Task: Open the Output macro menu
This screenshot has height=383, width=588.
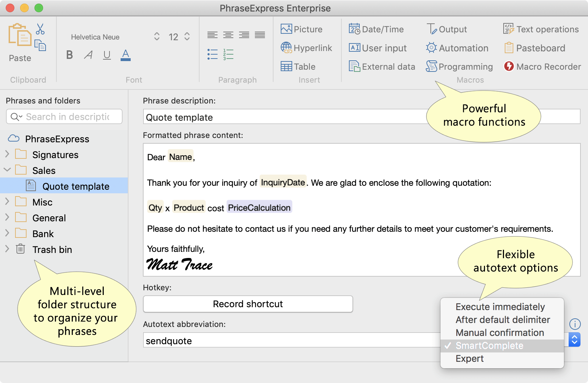Action: pos(447,29)
